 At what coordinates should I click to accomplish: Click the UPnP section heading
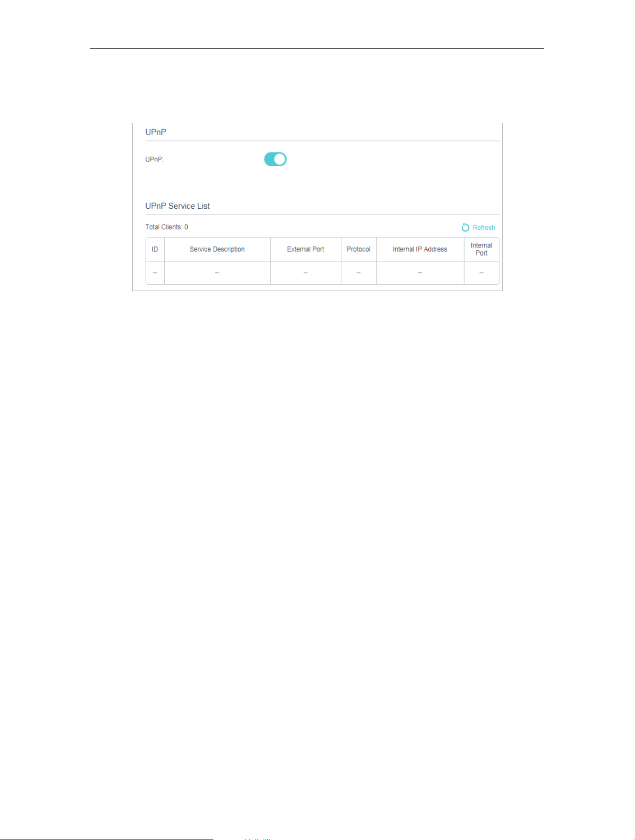[x=156, y=132]
